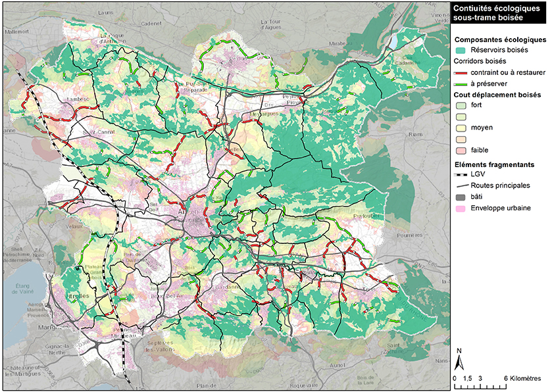The height and width of the screenshot is (392, 554).
Task: Select the Routes principales line symbol
Action: [x=461, y=185]
